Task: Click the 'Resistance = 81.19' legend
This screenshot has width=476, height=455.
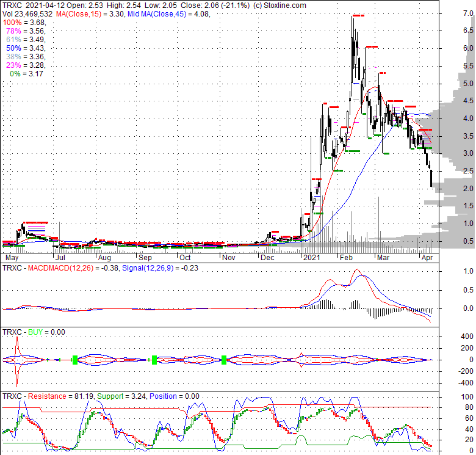Action: click(60, 396)
